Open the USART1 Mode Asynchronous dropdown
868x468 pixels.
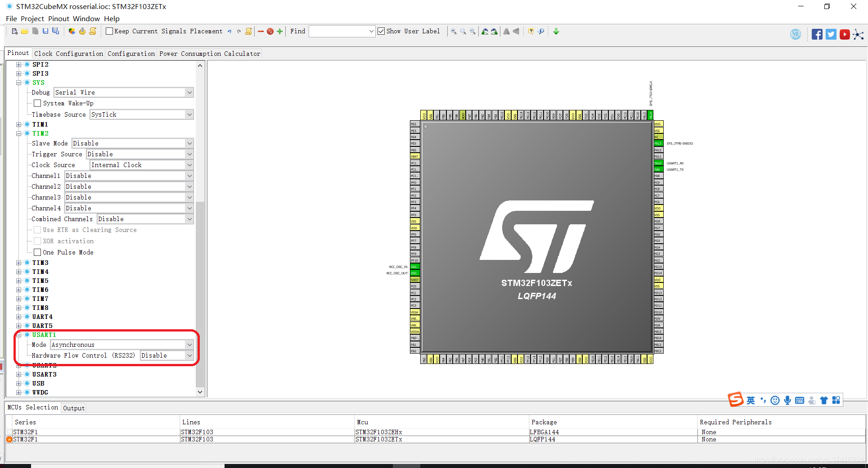(x=122, y=345)
